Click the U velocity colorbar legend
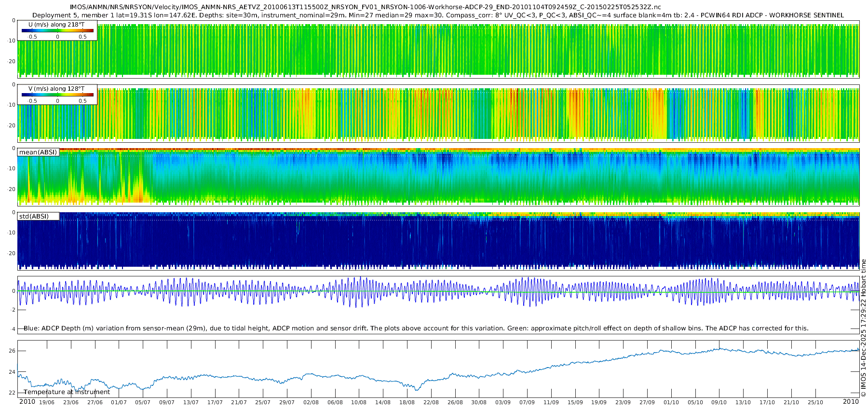 pyautogui.click(x=57, y=30)
